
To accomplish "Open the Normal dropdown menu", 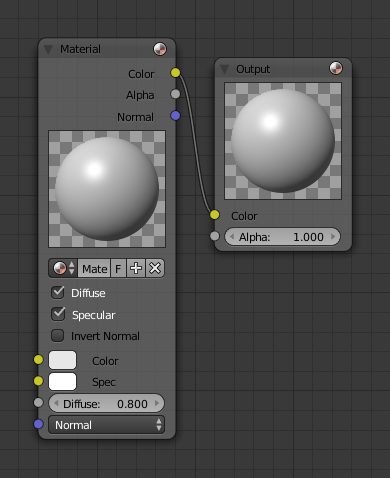I will point(107,425).
